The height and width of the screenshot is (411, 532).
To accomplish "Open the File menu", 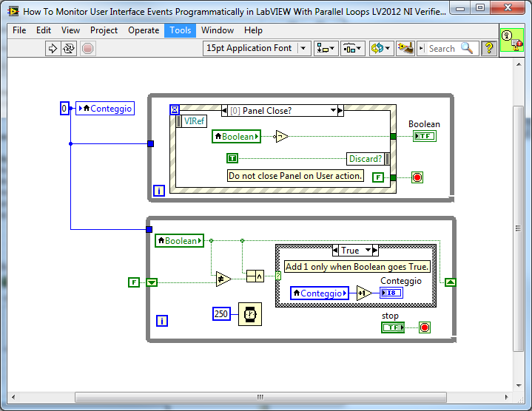I will click(19, 30).
